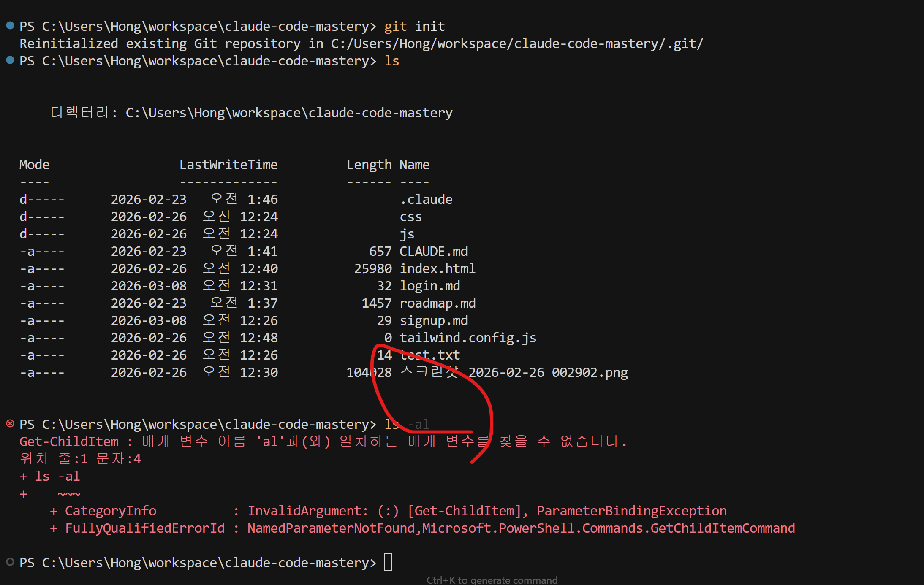Click the hollow circle marker at current prompt
This screenshot has height=585, width=924.
tap(10, 562)
